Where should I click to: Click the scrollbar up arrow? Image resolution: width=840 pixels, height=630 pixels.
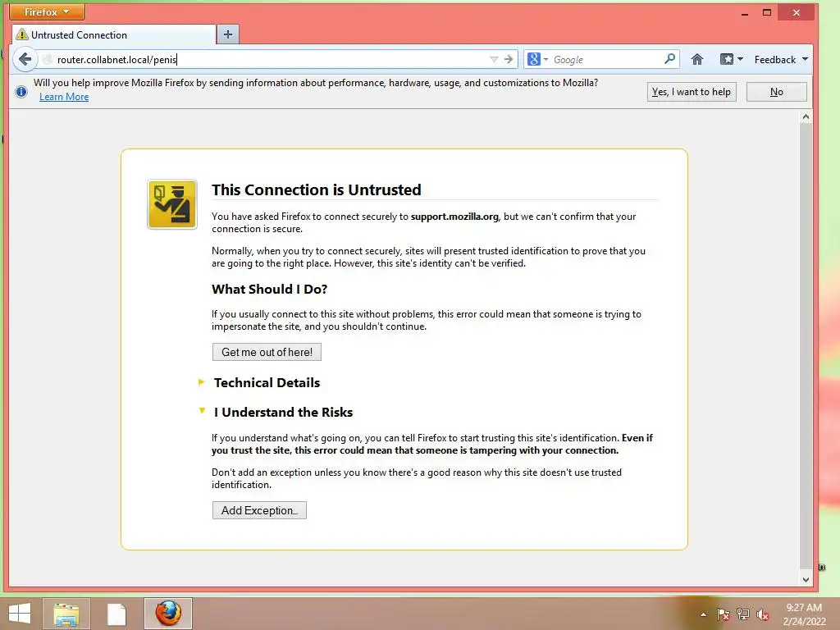click(x=806, y=117)
